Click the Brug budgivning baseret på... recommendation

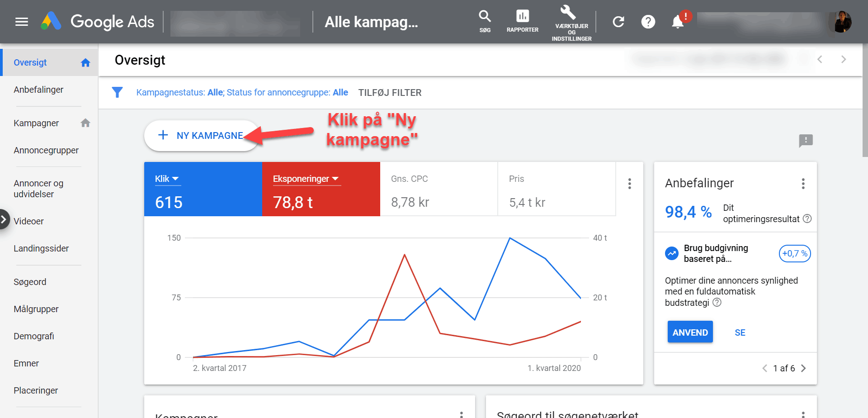click(716, 253)
